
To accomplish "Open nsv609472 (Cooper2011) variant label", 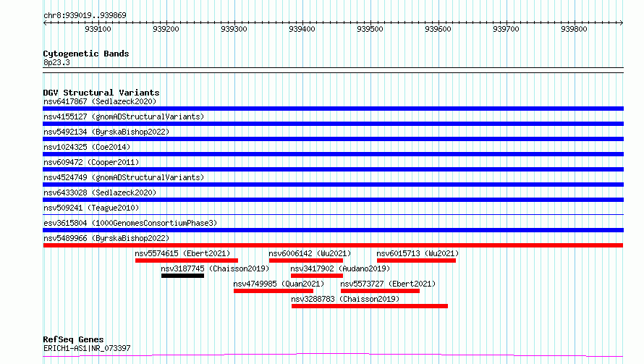I will pyautogui.click(x=91, y=162).
